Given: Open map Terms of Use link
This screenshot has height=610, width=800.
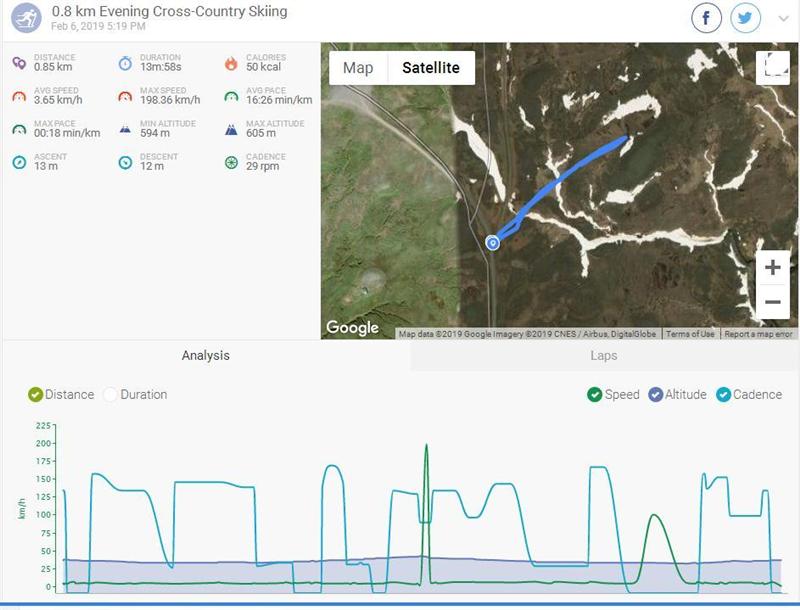Looking at the screenshot, I should 690,334.
